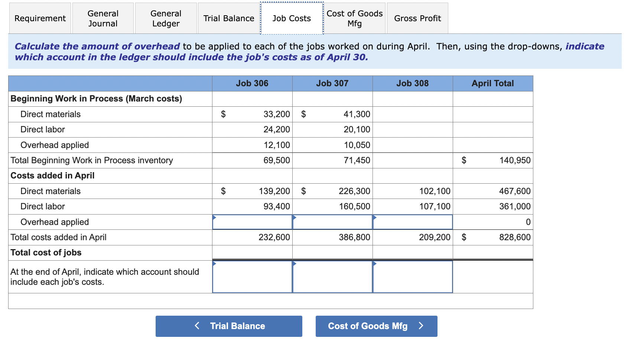Select the currently active Job Costs tab
The width and height of the screenshot is (644, 351).
click(x=292, y=18)
